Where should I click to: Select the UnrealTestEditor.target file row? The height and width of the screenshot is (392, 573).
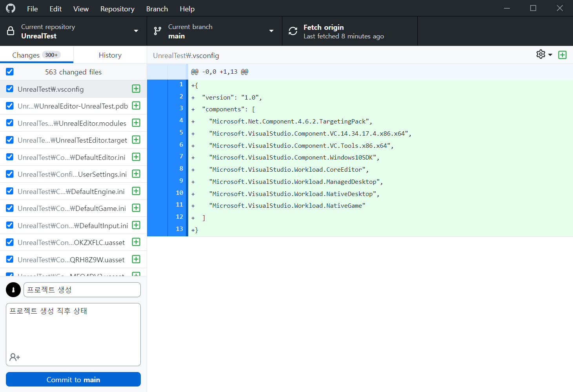click(73, 140)
